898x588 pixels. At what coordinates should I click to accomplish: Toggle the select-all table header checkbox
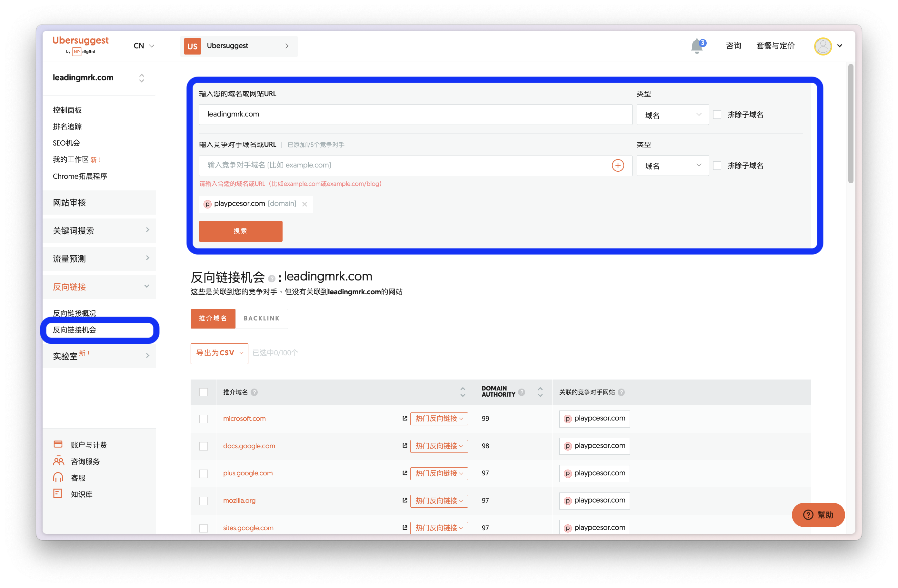click(203, 392)
